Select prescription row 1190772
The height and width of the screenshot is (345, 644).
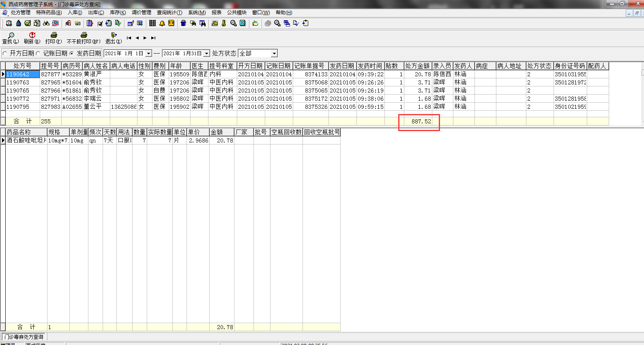pyautogui.click(x=18, y=99)
